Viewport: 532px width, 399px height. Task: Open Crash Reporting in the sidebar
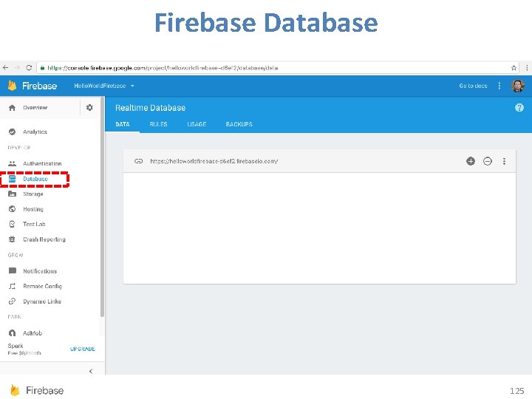[37, 239]
